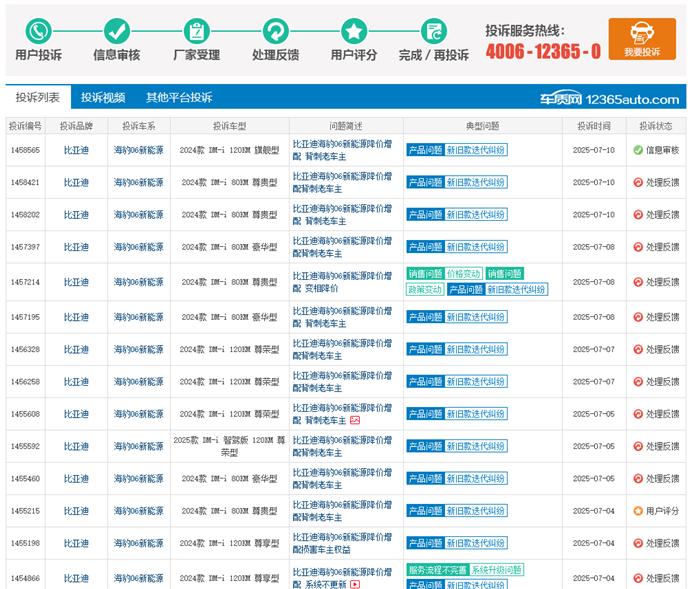Viewport: 700px width, 589px height.
Task: Click red status icon for complaint 1458421
Action: (638, 182)
